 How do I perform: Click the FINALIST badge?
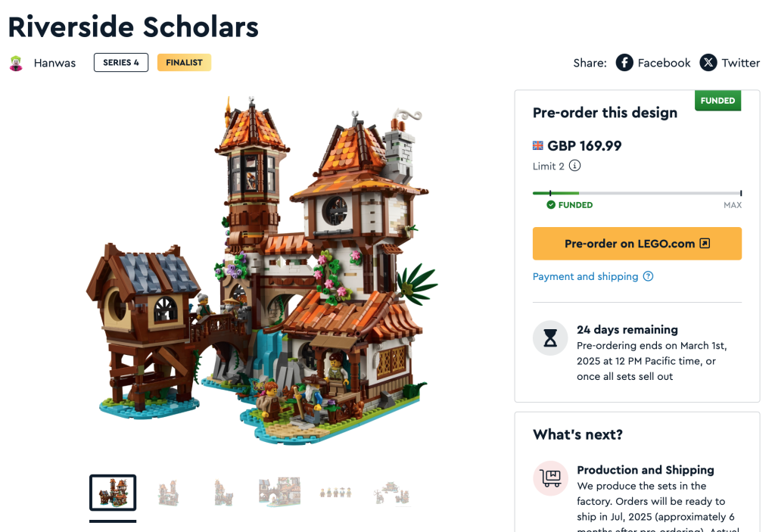click(x=184, y=63)
